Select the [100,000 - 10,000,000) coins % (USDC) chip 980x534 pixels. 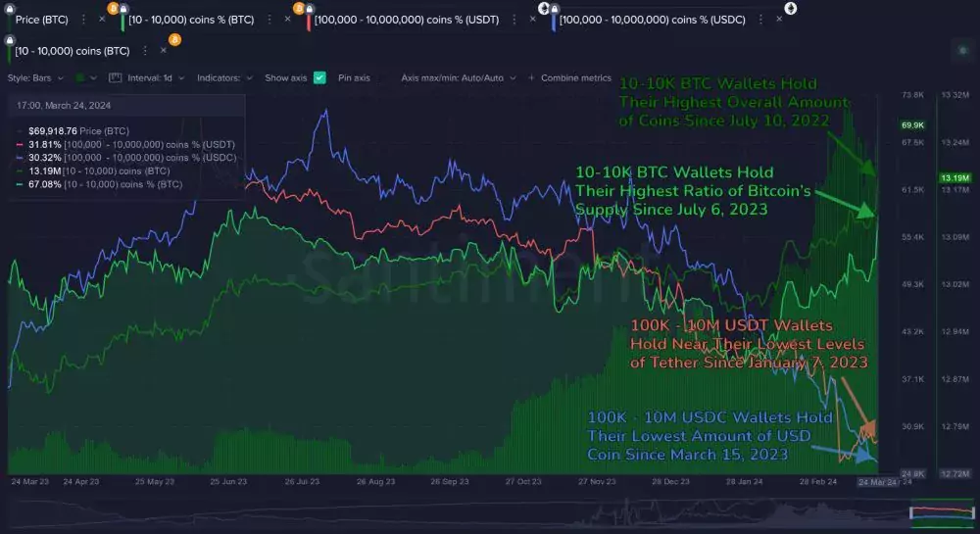(653, 20)
